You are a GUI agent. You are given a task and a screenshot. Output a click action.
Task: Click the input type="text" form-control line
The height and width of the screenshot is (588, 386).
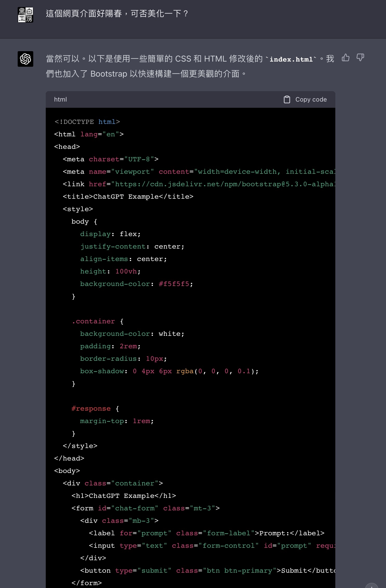point(212,546)
